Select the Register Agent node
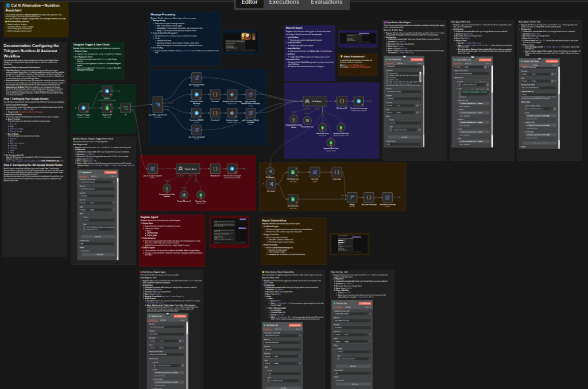This screenshot has width=588, height=389. click(x=188, y=169)
